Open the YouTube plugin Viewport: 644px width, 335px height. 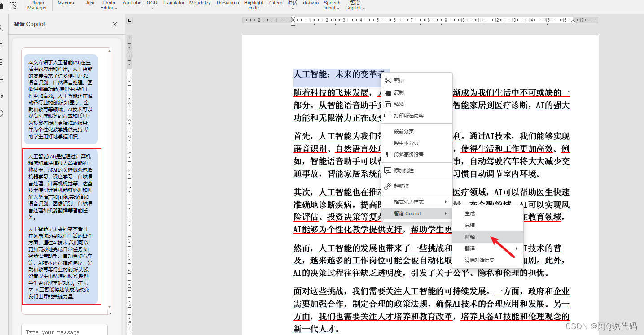click(x=131, y=3)
